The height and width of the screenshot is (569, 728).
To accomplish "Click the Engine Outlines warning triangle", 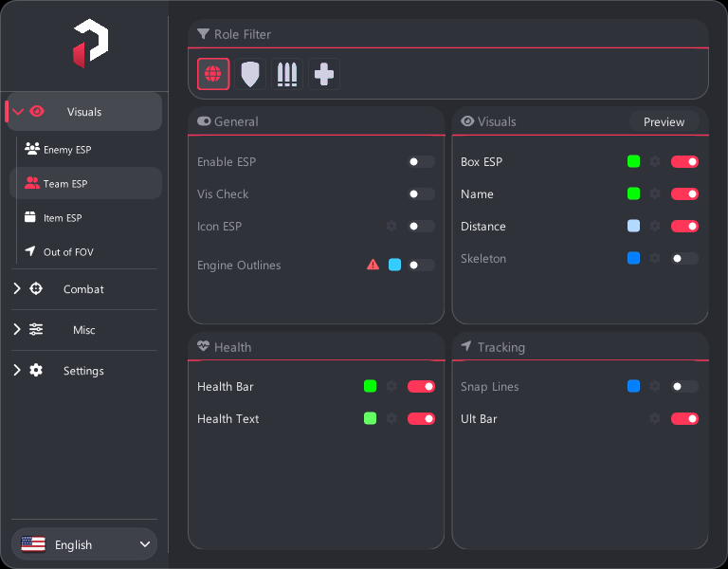I will [373, 265].
